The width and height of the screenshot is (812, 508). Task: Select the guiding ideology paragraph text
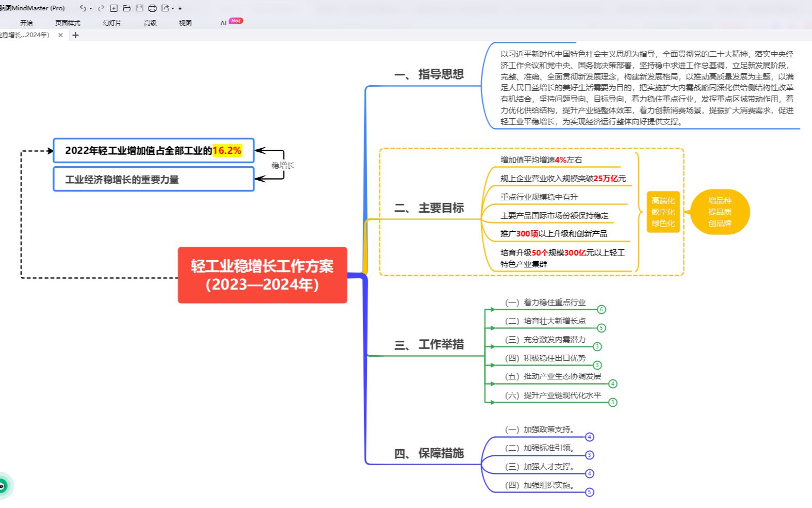pyautogui.click(x=647, y=88)
